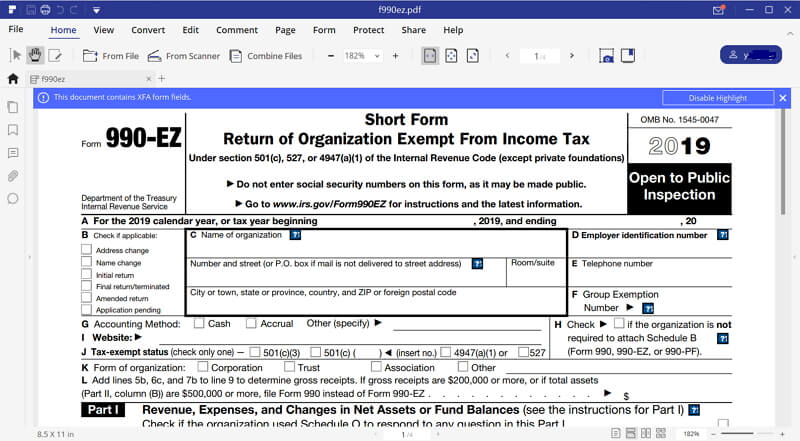Open the quick access customize dropdown
The width and height of the screenshot is (800, 441).
96,10
